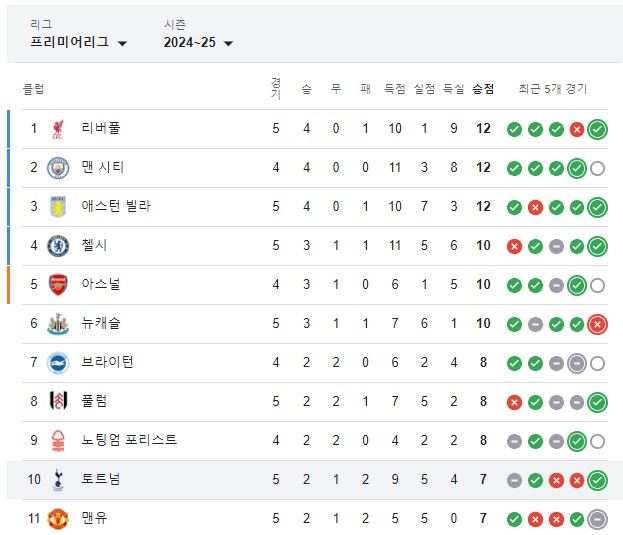Click Man City's empty upcoming match circle
The image size is (623, 535).
pyautogui.click(x=598, y=168)
